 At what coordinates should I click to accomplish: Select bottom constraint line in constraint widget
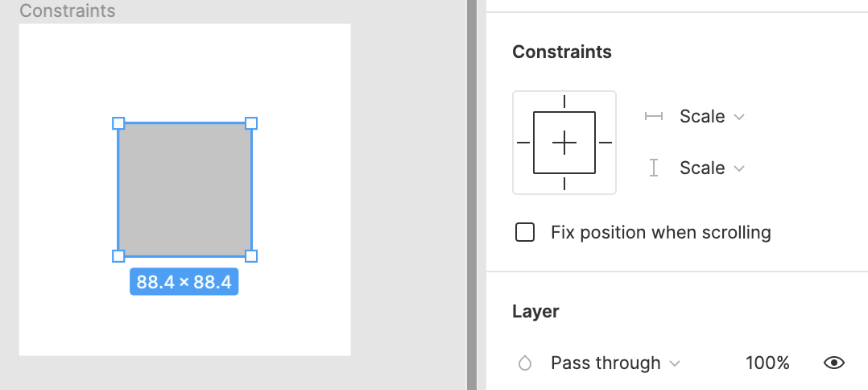point(564,184)
